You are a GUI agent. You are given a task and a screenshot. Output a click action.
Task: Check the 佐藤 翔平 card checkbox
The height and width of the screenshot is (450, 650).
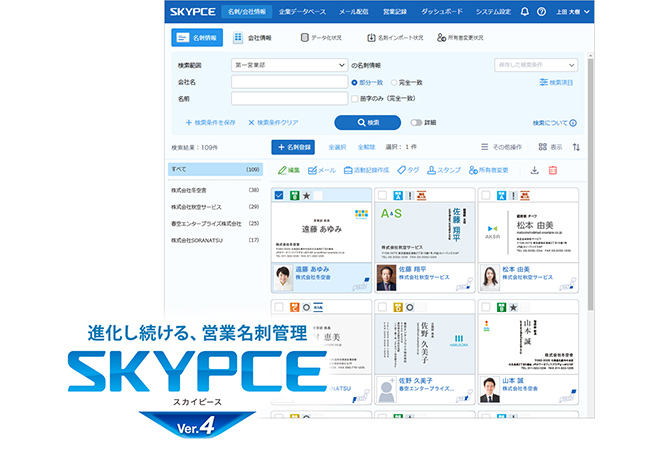383,195
